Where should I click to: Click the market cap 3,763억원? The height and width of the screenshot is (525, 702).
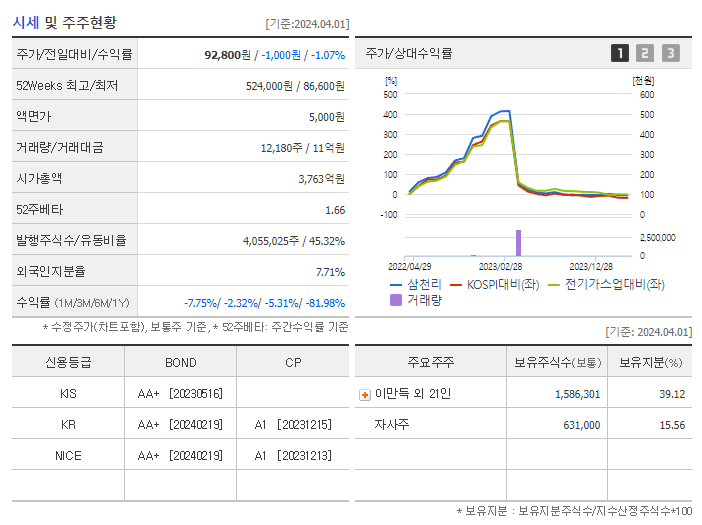(321, 179)
